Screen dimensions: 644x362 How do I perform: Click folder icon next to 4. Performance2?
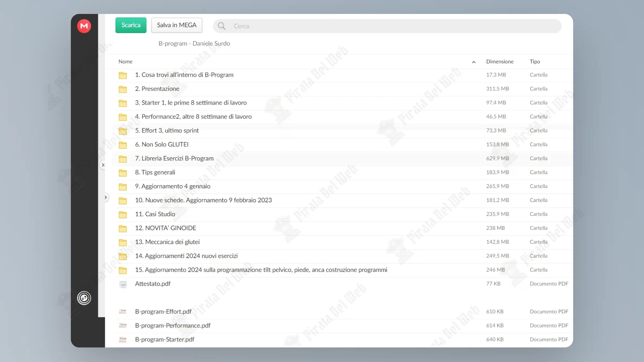(123, 117)
